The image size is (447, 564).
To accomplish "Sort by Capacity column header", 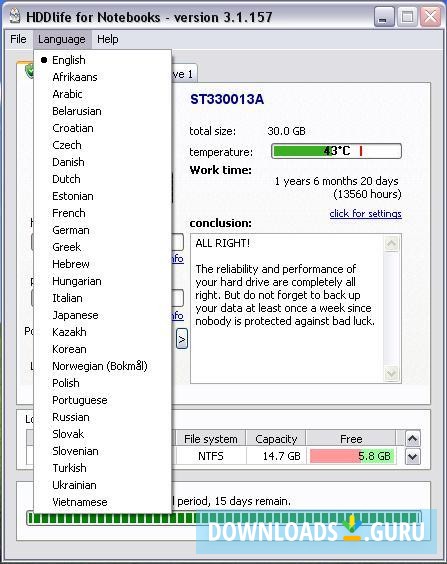I will [276, 439].
